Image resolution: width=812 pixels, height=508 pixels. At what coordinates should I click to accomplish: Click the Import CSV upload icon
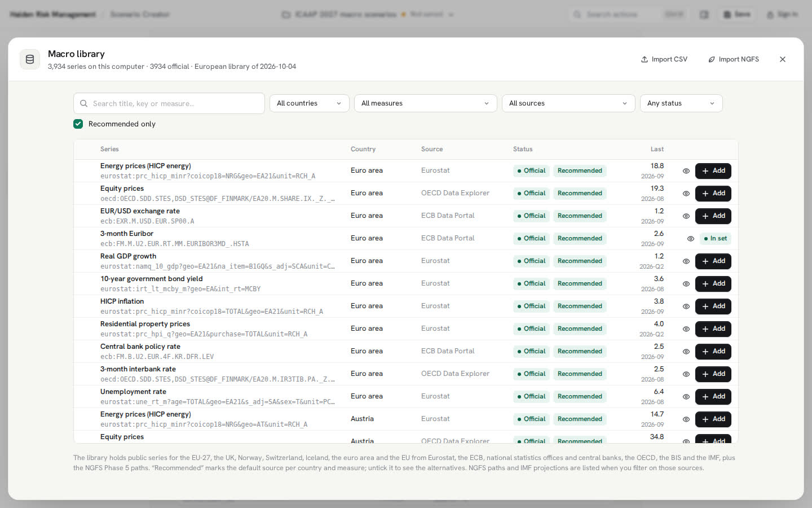645,59
